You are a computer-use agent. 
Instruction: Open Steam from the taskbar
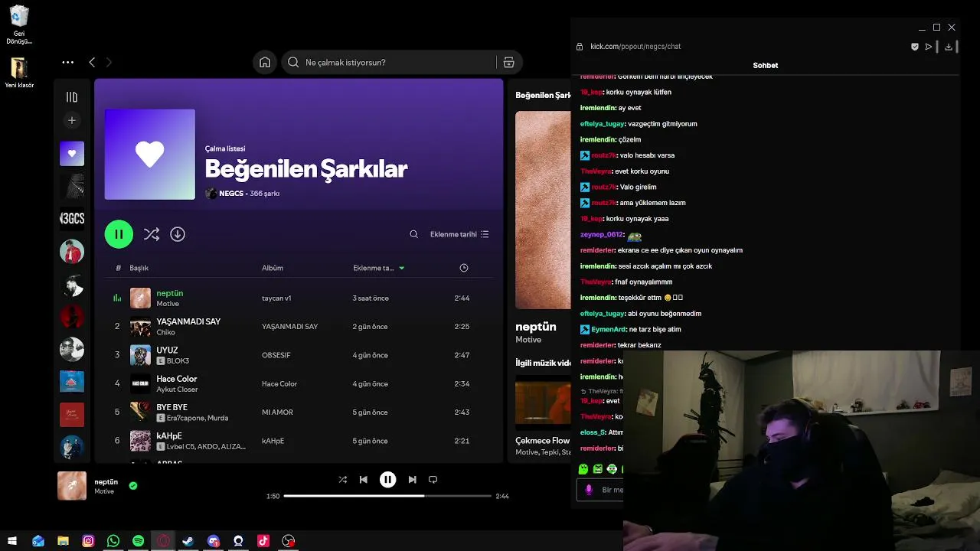pos(188,541)
